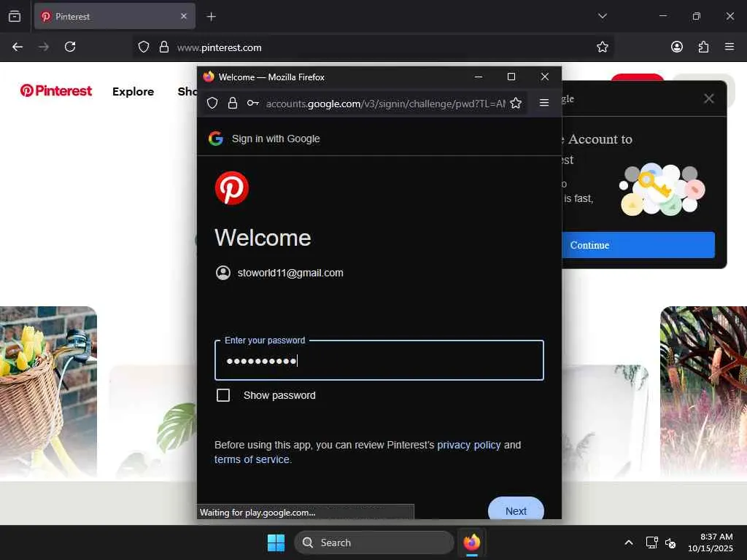This screenshot has height=560, width=747.
Task: Open the terms of service link
Action: (252, 459)
